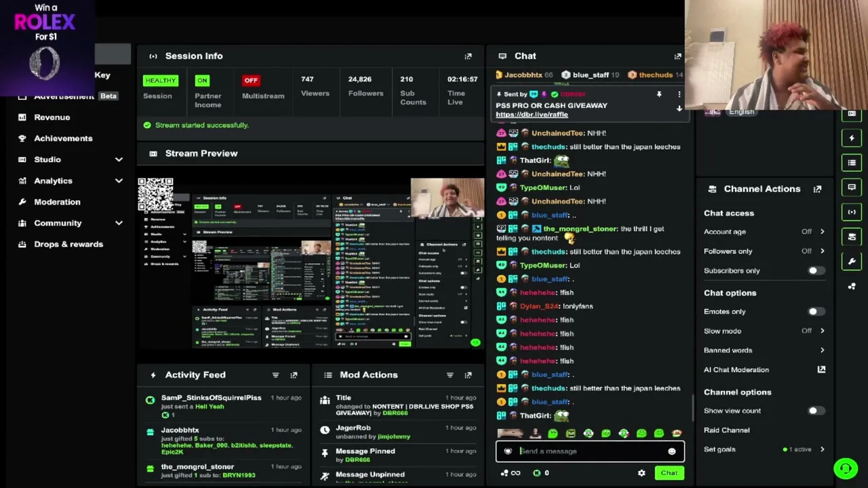Open AI Chat Moderation external link icon
Image resolution: width=868 pixels, height=488 pixels.
(x=821, y=369)
